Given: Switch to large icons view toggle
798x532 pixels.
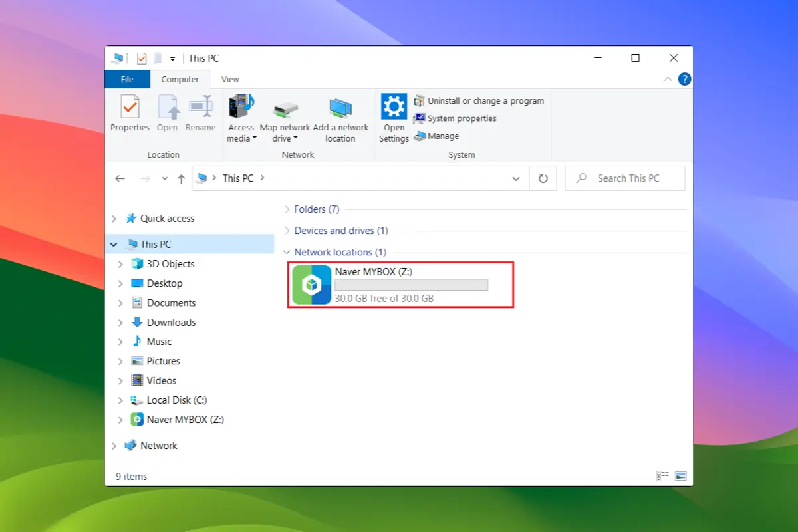Looking at the screenshot, I should tap(680, 476).
